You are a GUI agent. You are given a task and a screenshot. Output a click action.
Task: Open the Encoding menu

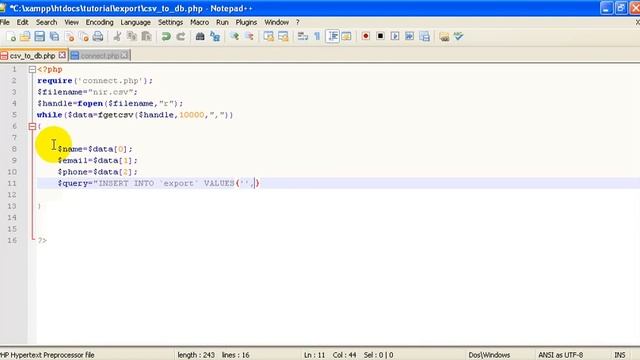pyautogui.click(x=100, y=22)
